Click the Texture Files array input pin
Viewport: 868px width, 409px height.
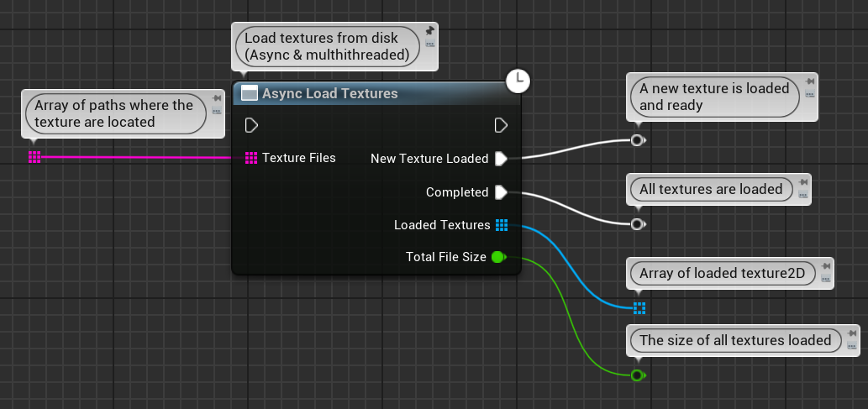click(250, 158)
